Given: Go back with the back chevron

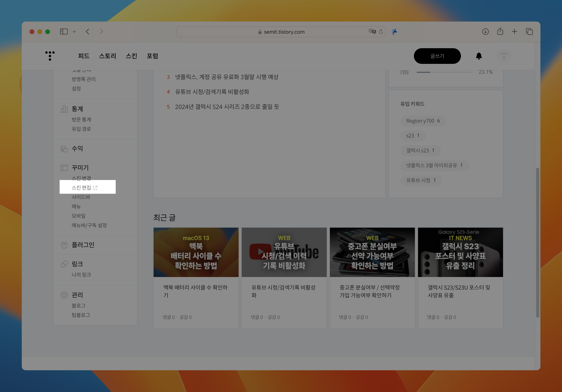Looking at the screenshot, I should pos(87,32).
